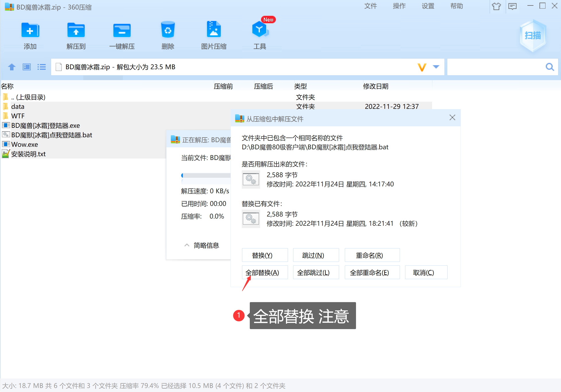The image size is (561, 392).
Task: Close the 从压缩包中解压文件 dialog
Action: pos(452,117)
